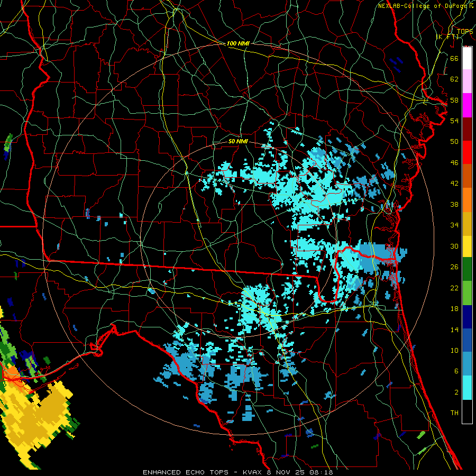Click the legend value "54"
Viewport: 476px width, 476px height.
point(454,121)
